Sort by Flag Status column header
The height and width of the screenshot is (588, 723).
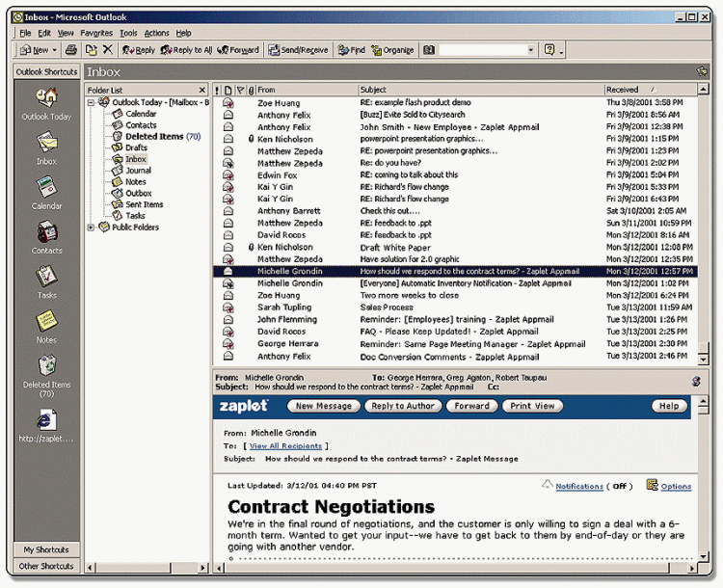(x=240, y=90)
